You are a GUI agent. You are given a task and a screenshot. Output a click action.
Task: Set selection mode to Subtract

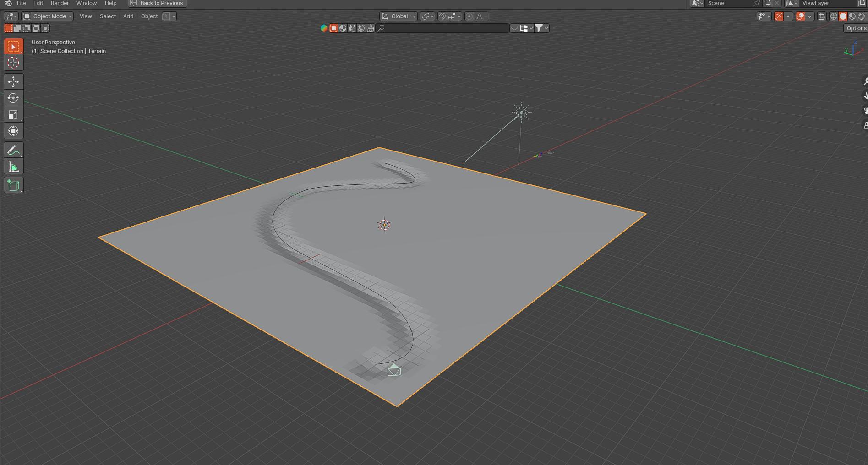(27, 28)
